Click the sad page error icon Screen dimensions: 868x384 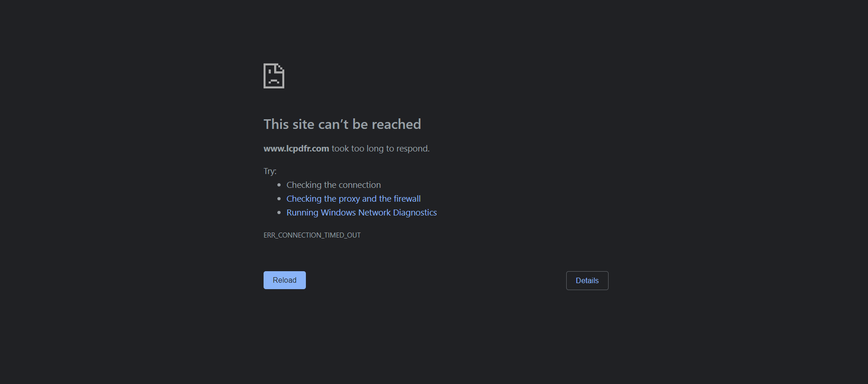coord(274,76)
